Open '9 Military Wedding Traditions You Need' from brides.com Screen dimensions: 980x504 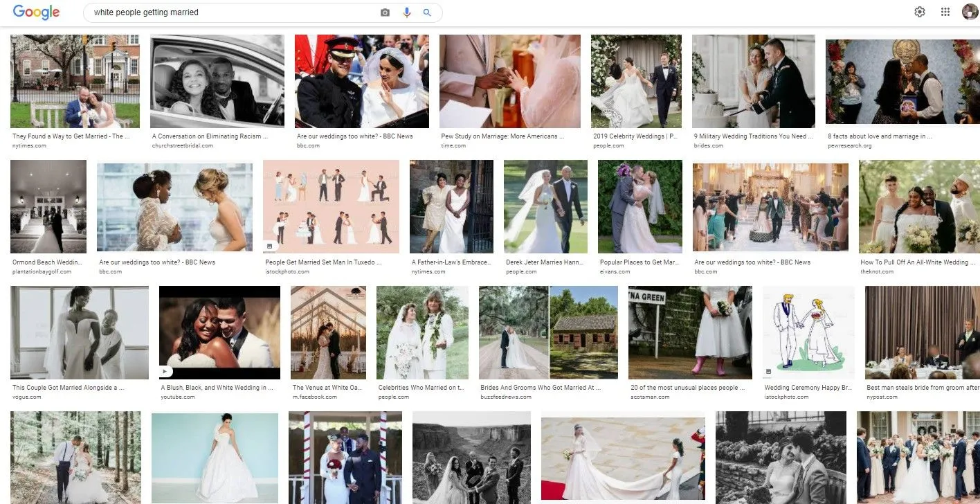(753, 136)
